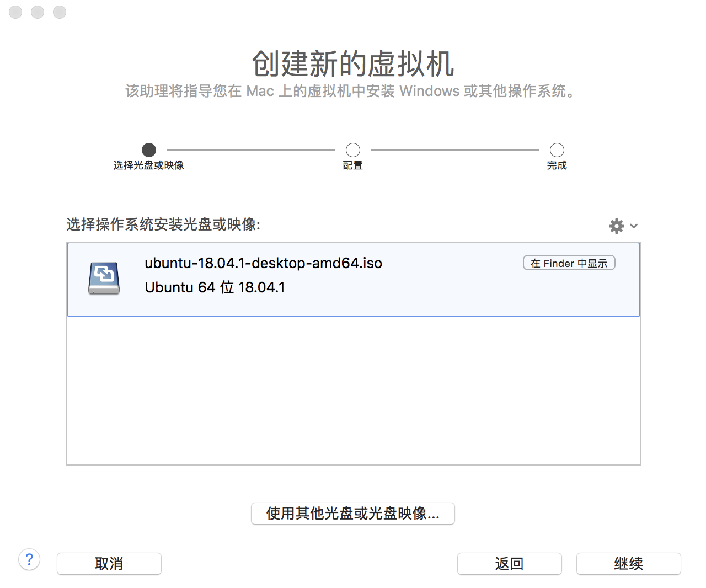Click the blue question mark help button
Image resolution: width=706 pixels, height=588 pixels.
29,559
